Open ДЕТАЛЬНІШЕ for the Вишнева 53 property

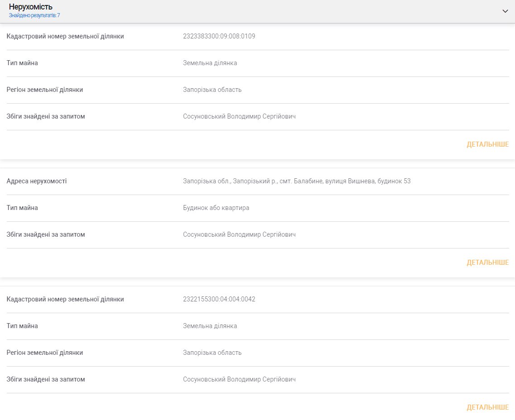tap(487, 262)
